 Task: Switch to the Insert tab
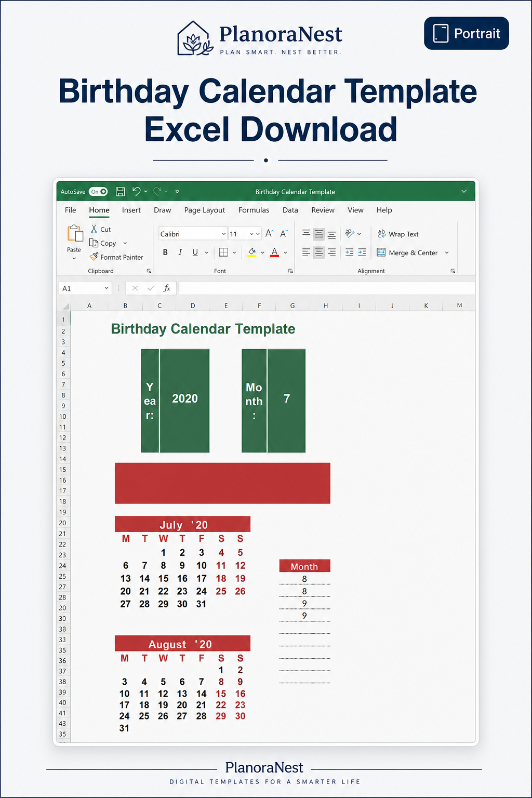tap(131, 210)
